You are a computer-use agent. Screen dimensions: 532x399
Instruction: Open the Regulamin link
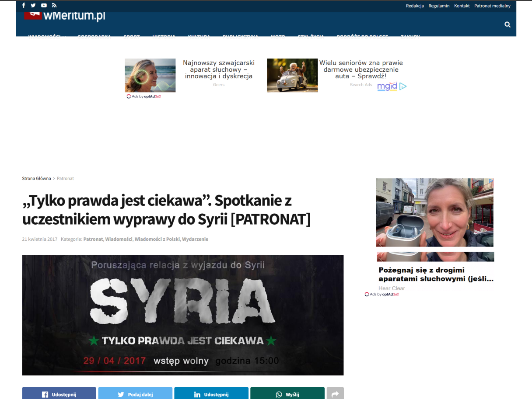pyautogui.click(x=439, y=6)
